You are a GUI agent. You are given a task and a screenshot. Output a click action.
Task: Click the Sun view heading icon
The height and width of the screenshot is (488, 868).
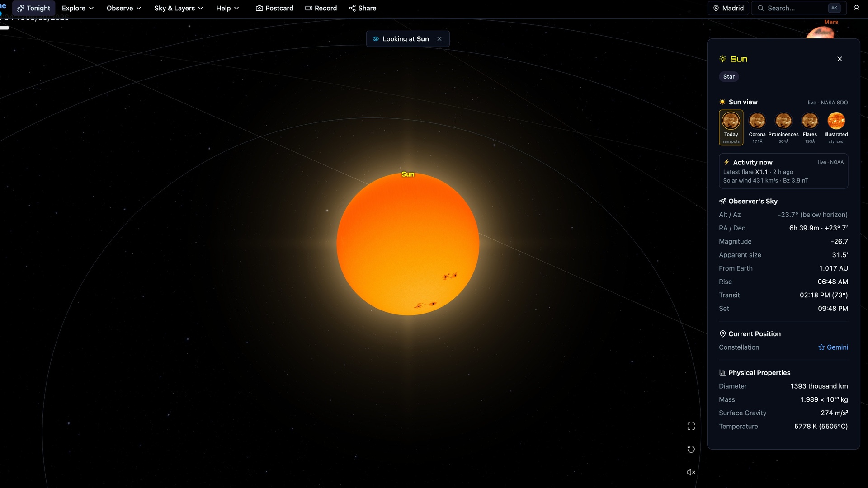tap(722, 102)
